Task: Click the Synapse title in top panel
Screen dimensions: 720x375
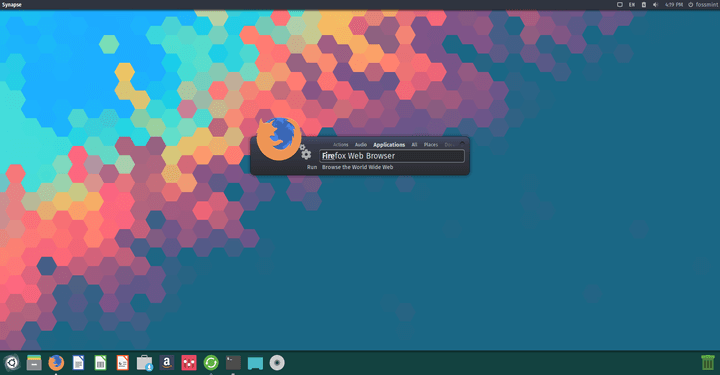Action: tap(11, 5)
